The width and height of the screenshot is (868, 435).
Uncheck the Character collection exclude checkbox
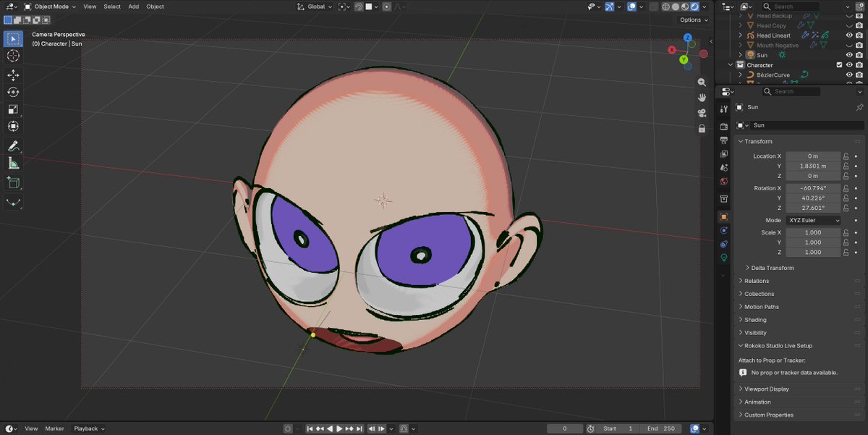tap(839, 65)
